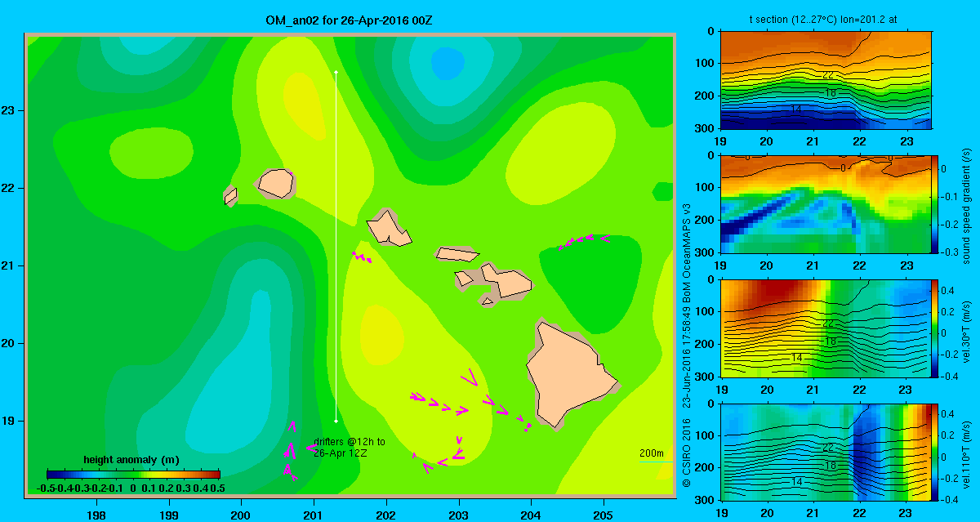This screenshot has width=980, height=522.
Task: Click longitude tick label 201
Action: pyautogui.click(x=313, y=515)
